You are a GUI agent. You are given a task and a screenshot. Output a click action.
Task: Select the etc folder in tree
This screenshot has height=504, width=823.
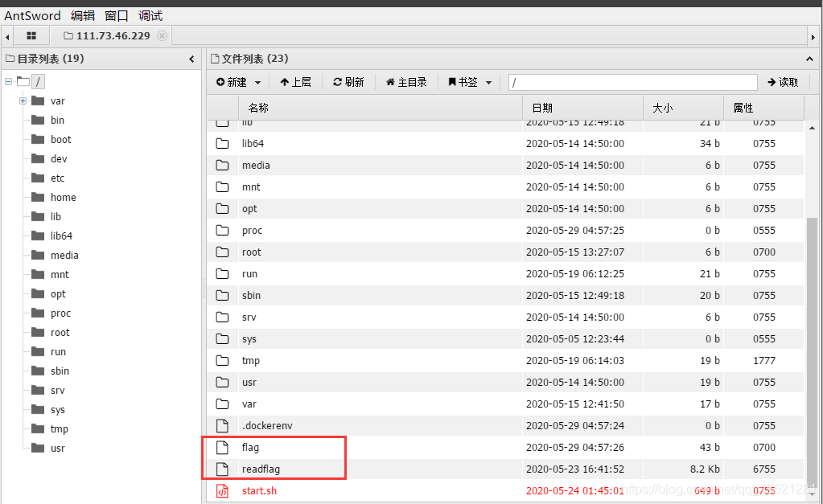pos(57,178)
